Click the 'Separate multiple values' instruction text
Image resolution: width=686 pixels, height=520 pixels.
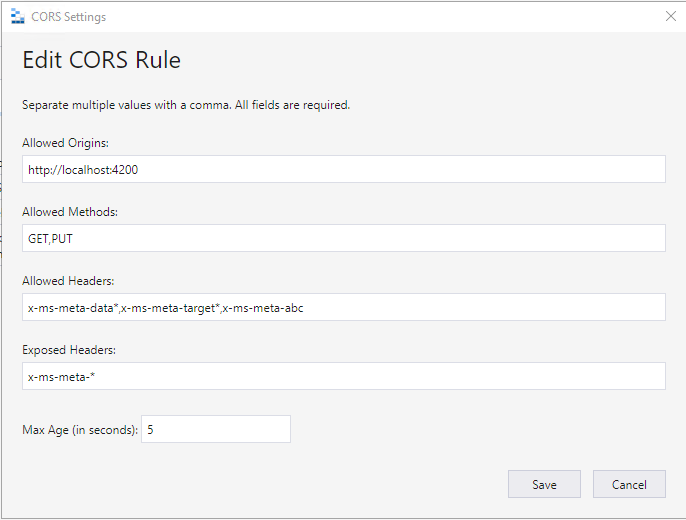click(186, 105)
